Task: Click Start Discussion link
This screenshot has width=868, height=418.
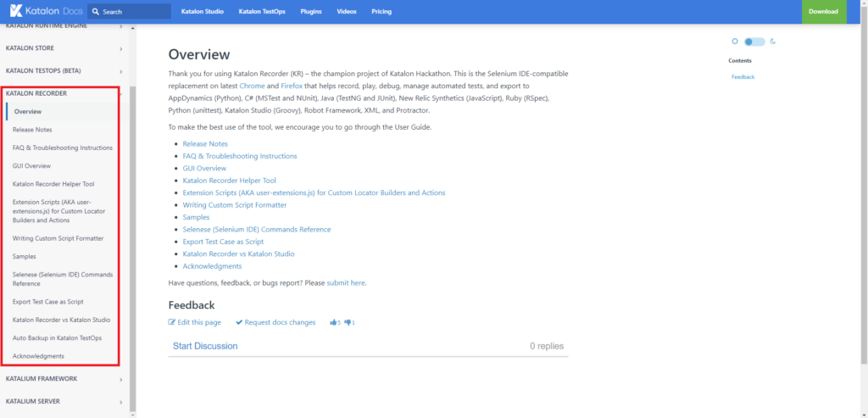Action: [x=205, y=346]
